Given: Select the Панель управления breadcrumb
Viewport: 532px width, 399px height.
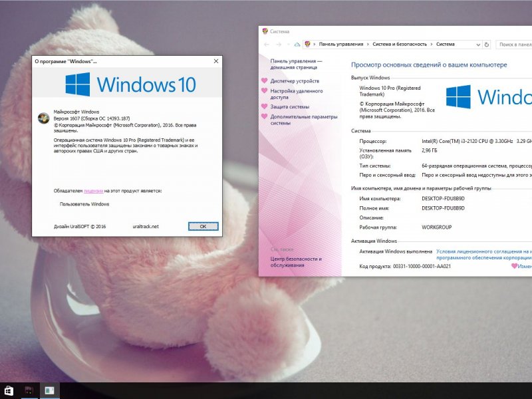Looking at the screenshot, I should coord(341,44).
